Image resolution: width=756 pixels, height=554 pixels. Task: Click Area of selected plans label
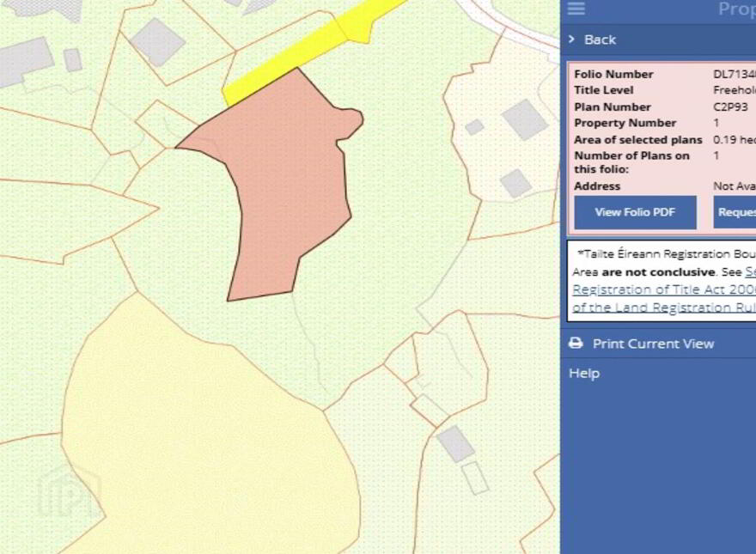637,140
